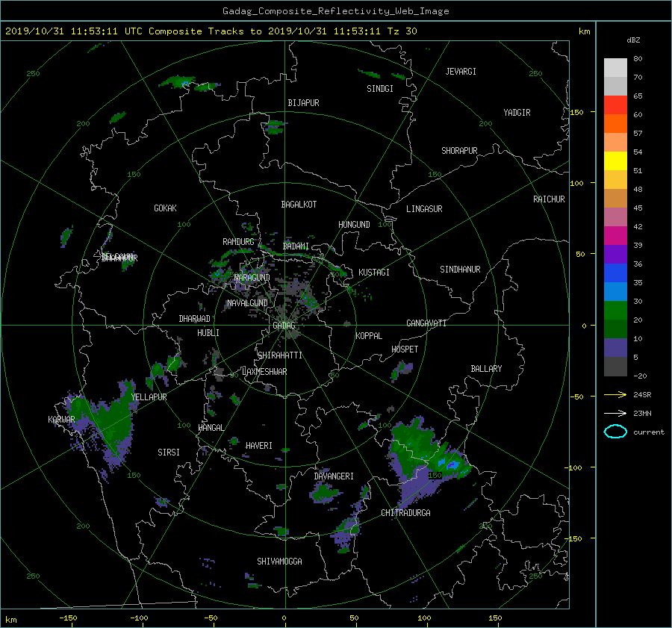Click the YADGIR city label

[517, 113]
